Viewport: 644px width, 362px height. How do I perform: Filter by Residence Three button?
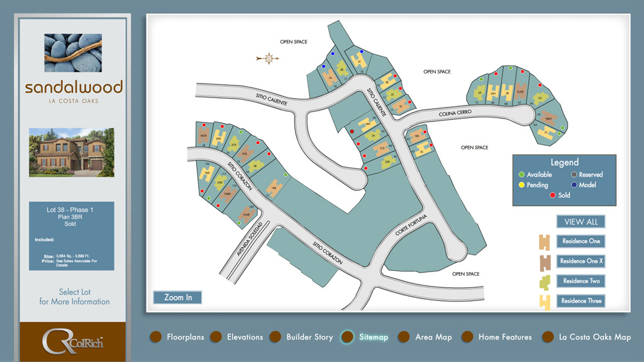pos(580,301)
